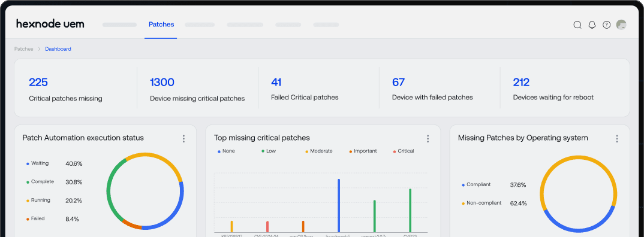
Task: Toggle the Running legend entry
Action: (x=38, y=200)
